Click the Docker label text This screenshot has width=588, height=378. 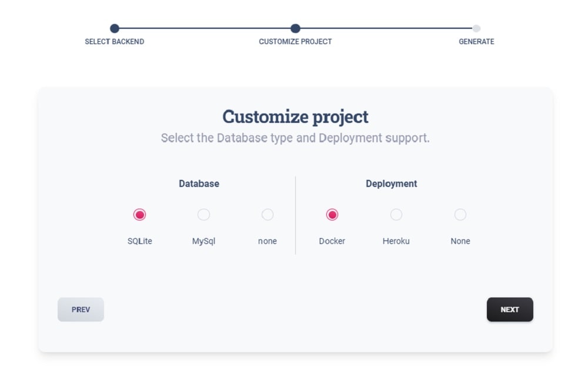pyautogui.click(x=332, y=241)
